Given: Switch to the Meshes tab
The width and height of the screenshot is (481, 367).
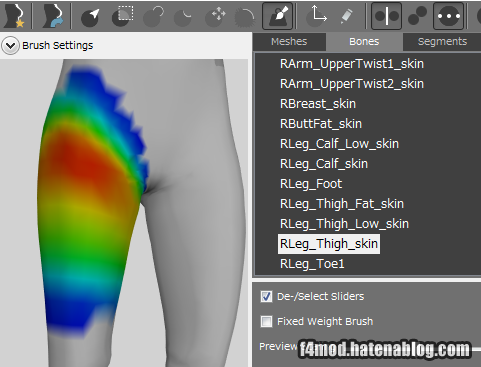Looking at the screenshot, I should click(289, 41).
